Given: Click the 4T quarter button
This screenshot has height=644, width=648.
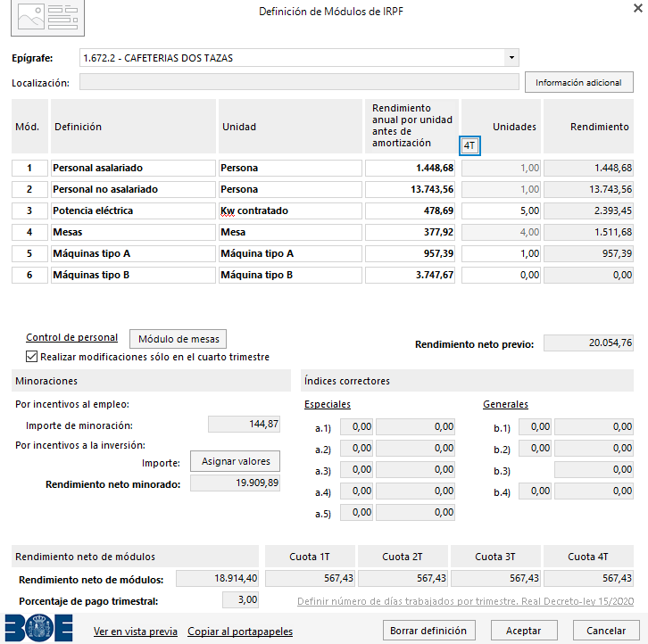Looking at the screenshot, I should [469, 145].
